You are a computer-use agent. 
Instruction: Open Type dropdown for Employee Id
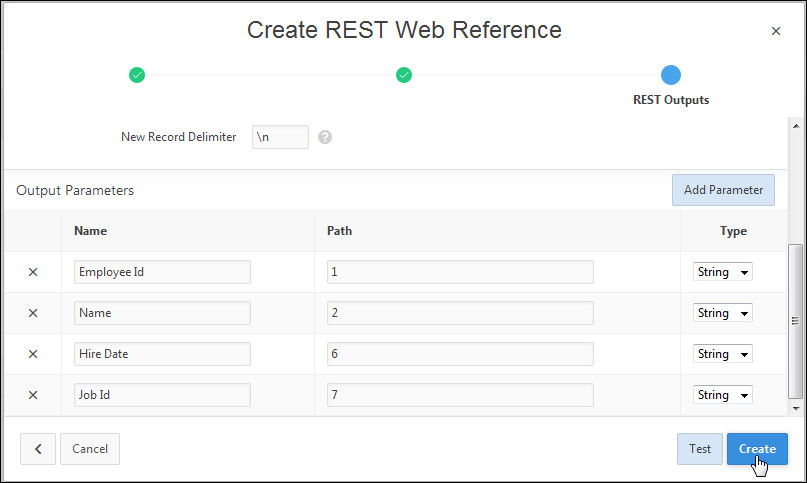pos(722,272)
